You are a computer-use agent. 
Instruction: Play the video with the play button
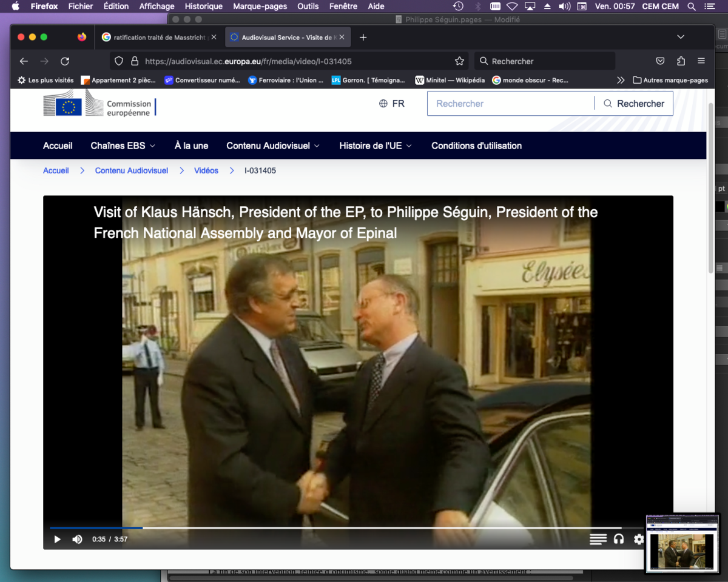(x=57, y=539)
